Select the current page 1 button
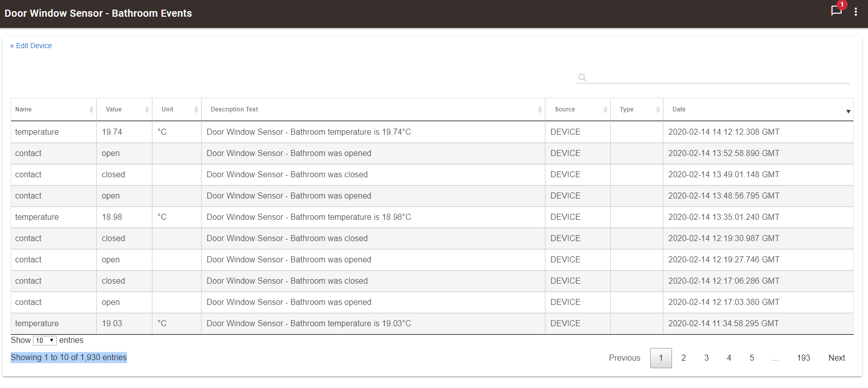Image resolution: width=868 pixels, height=388 pixels. point(661,358)
